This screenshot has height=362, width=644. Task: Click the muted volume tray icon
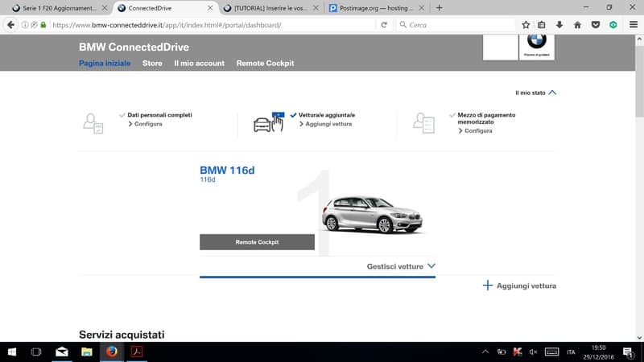533,352
